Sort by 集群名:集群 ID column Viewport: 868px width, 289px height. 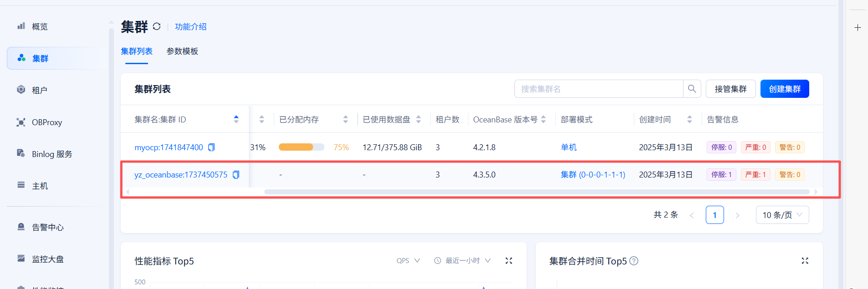pyautogui.click(x=236, y=119)
